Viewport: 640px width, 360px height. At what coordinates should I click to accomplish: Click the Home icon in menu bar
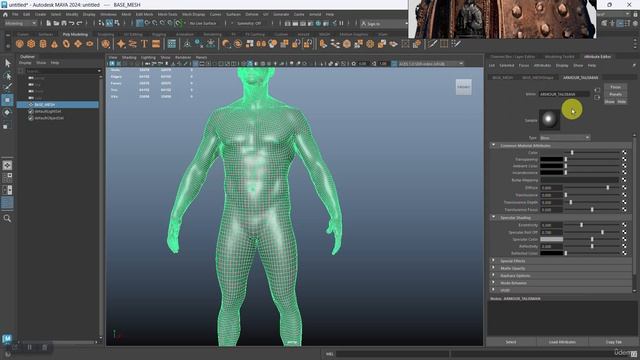click(5, 14)
